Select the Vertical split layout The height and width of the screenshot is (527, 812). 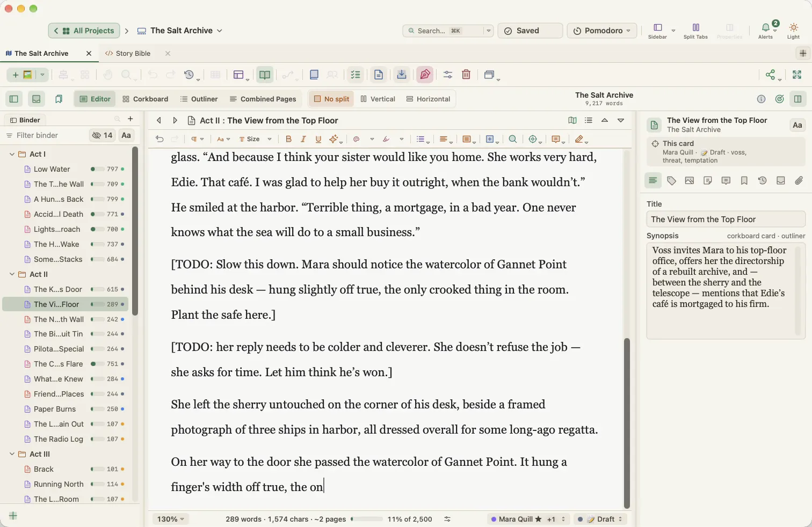coord(378,99)
